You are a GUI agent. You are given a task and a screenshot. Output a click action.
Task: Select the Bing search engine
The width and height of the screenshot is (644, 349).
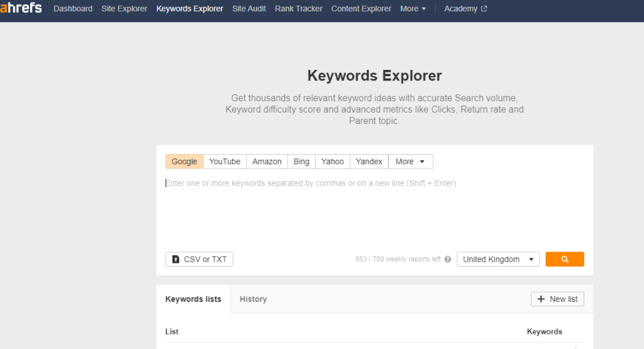(301, 162)
